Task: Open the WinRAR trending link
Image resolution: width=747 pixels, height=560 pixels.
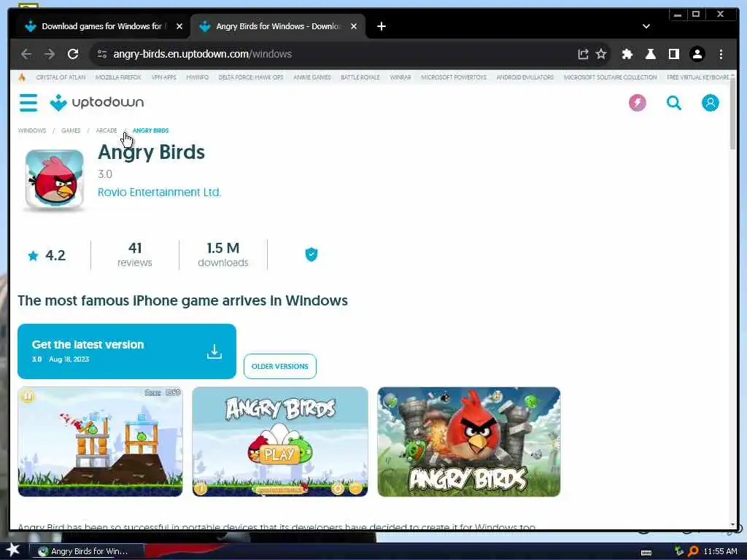Action: point(400,77)
